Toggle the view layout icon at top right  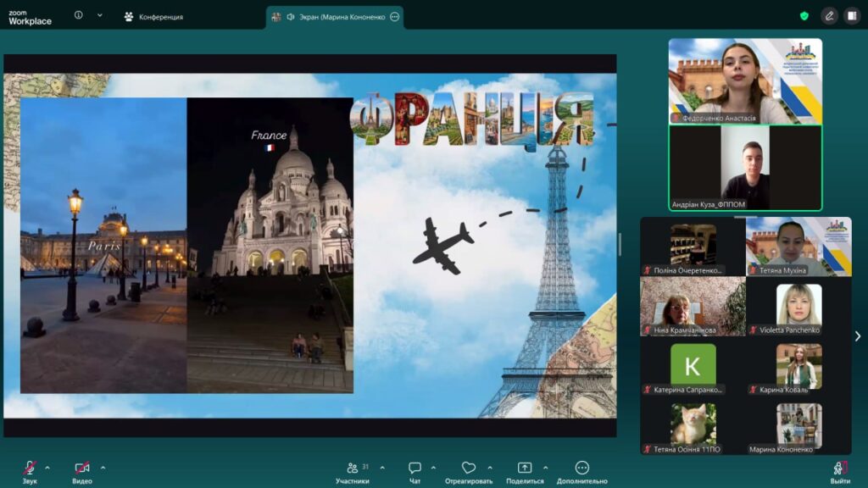pos(851,16)
